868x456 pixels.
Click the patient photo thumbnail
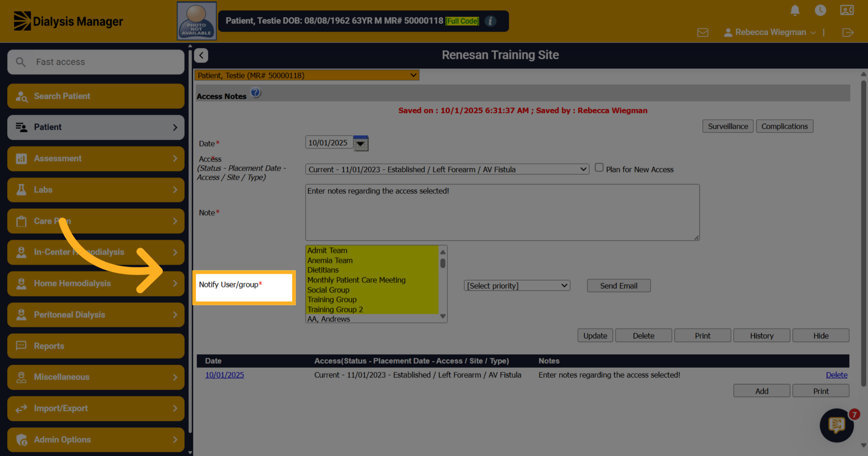(196, 21)
